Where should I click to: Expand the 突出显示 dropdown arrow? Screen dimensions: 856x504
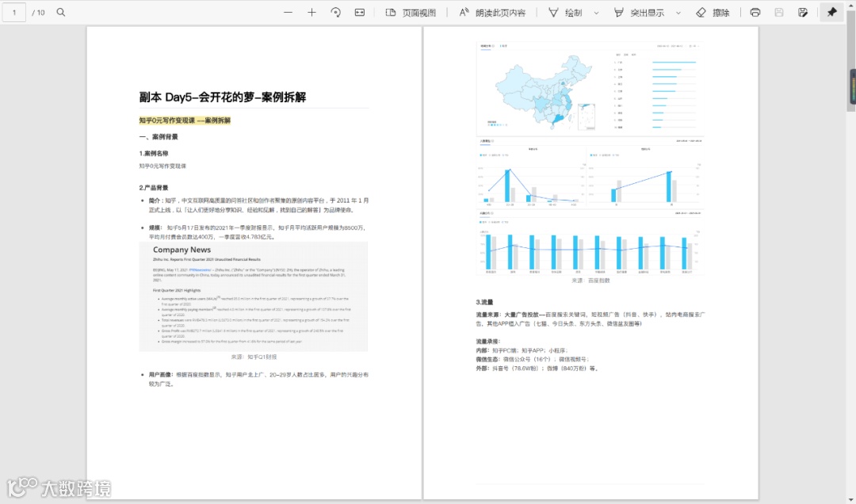[678, 13]
